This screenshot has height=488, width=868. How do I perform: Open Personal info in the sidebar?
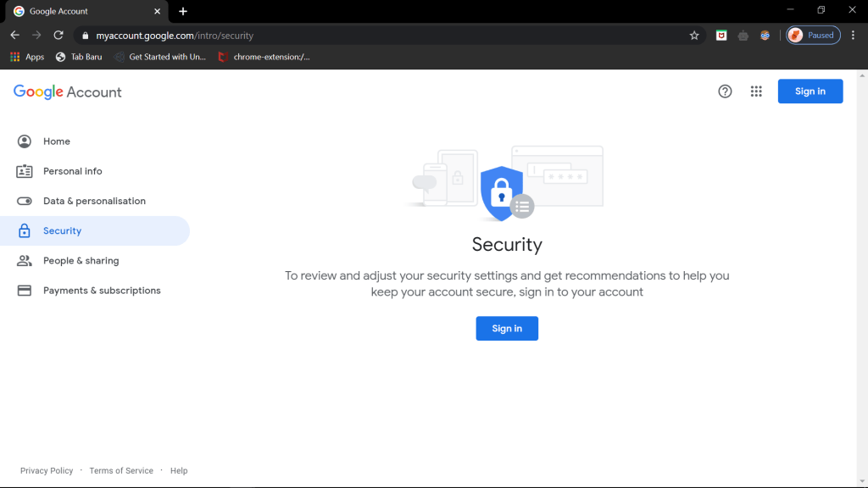coord(72,171)
